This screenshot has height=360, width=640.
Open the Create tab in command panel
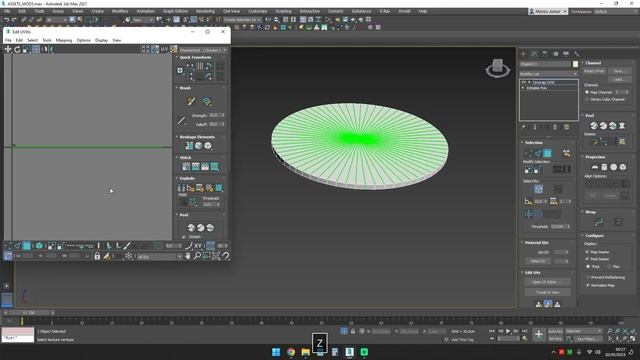(x=523, y=54)
